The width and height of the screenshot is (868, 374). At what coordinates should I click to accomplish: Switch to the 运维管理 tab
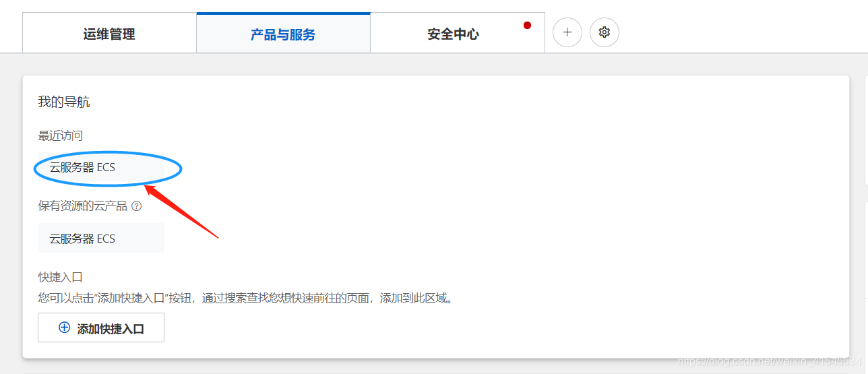click(x=109, y=34)
